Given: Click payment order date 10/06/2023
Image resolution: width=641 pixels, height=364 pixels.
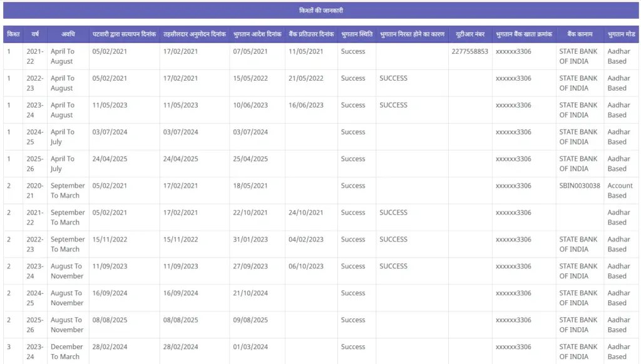Looking at the screenshot, I should click(x=250, y=106).
